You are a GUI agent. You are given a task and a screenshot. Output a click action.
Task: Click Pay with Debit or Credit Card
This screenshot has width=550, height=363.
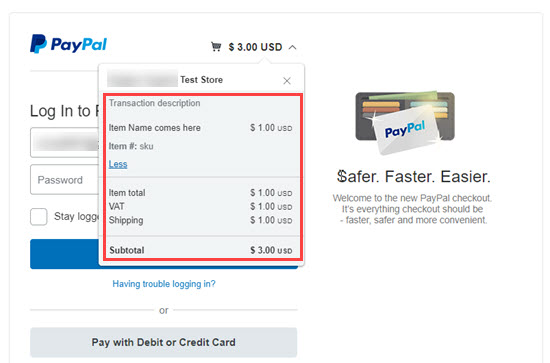[163, 342]
